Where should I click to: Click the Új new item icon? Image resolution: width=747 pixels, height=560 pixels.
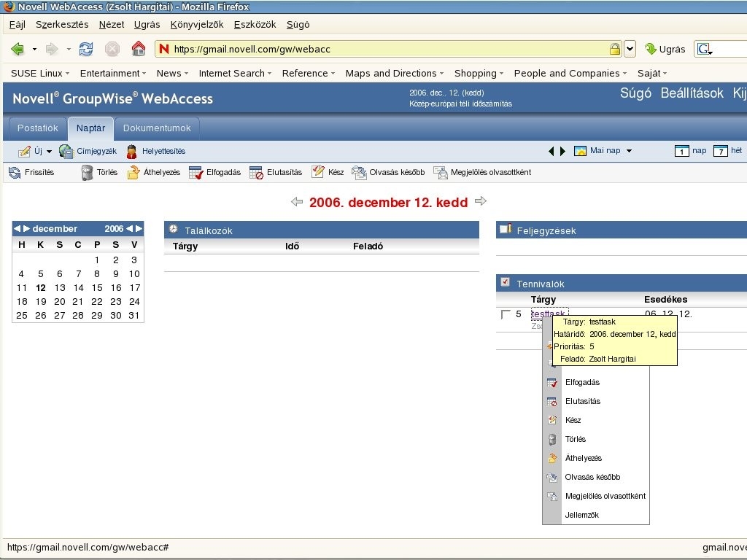[24, 151]
